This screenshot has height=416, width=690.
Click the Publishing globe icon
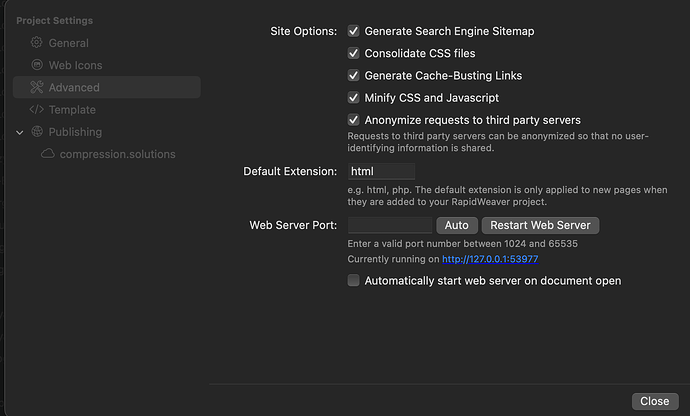coord(37,131)
